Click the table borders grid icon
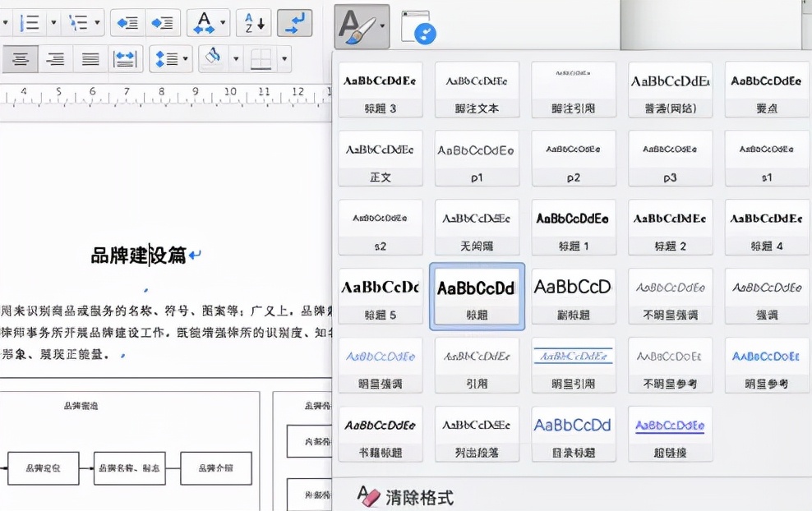Screen dimensions: 812x511 [x=261, y=59]
